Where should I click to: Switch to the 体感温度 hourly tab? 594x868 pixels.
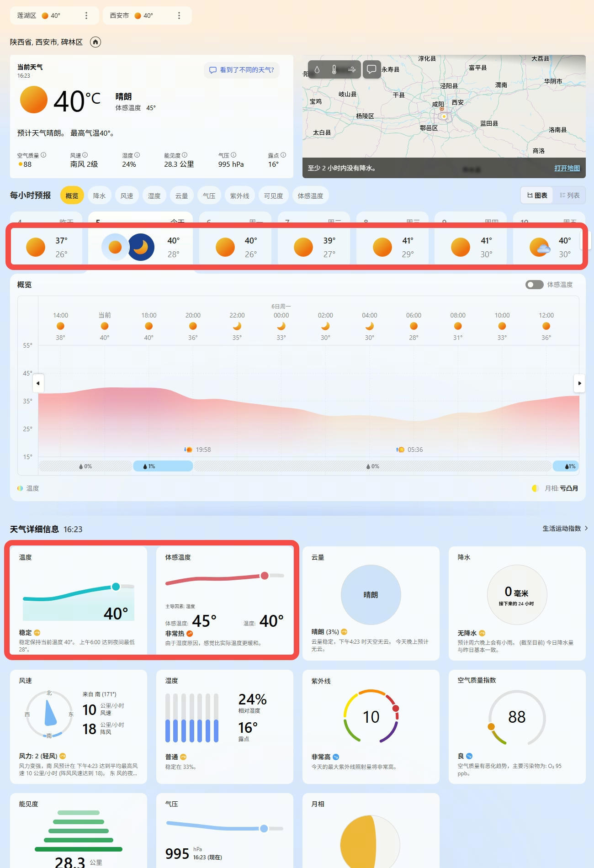310,196
